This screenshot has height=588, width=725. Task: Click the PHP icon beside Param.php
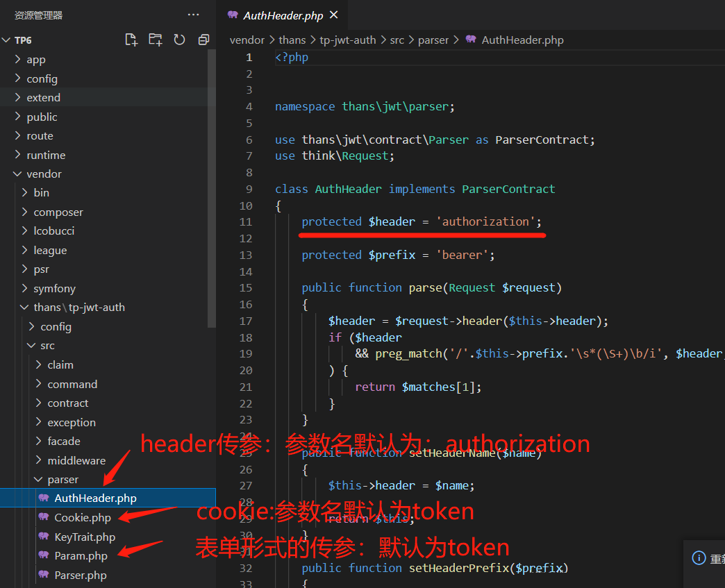pos(44,555)
